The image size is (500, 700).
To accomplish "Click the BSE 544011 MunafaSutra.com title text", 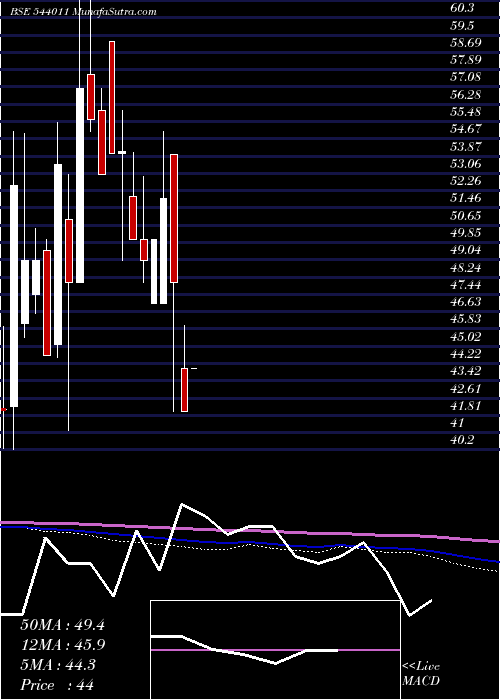I will click(x=83, y=12).
